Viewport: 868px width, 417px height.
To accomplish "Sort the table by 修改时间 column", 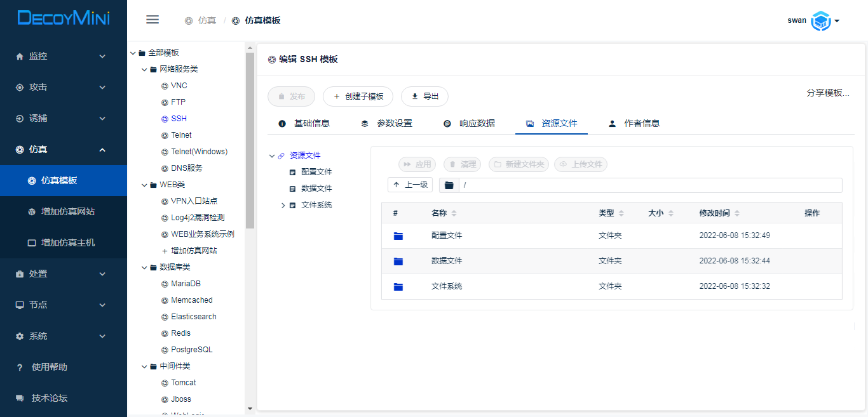I will (x=736, y=213).
